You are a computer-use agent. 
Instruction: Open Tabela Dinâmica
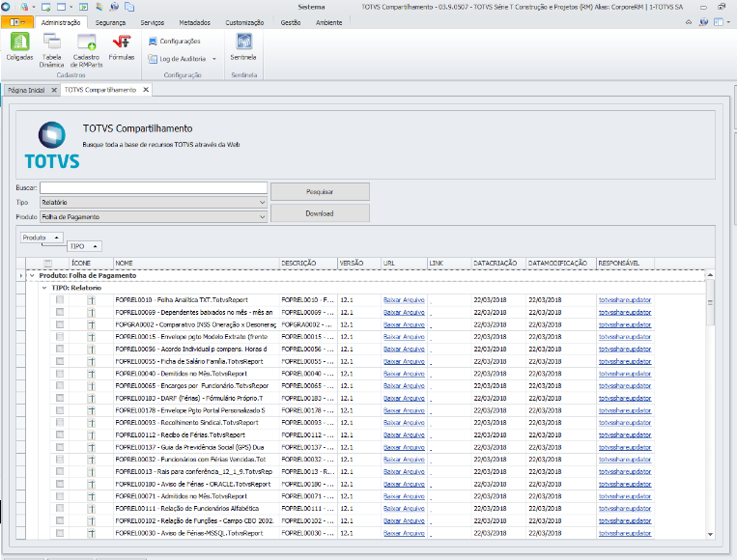tap(51, 50)
